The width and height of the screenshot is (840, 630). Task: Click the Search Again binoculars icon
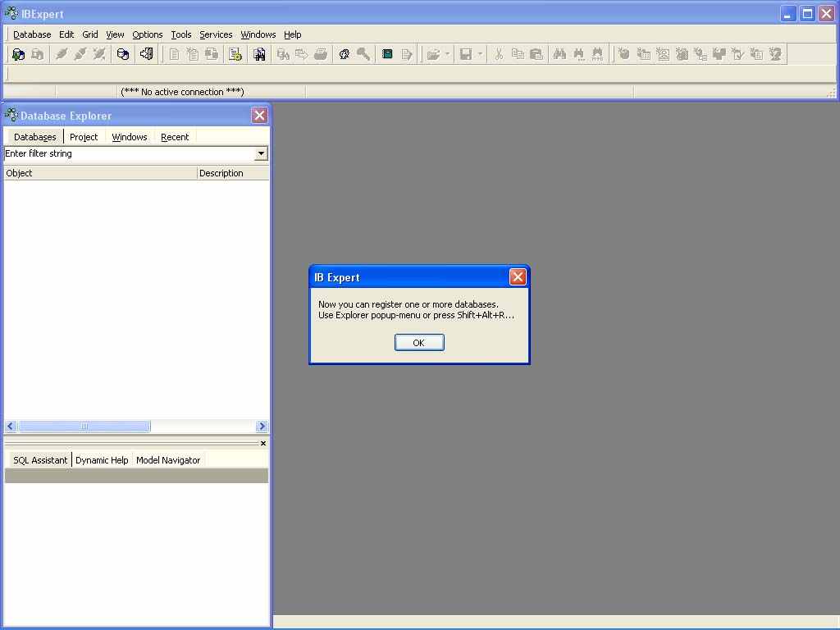(x=578, y=54)
